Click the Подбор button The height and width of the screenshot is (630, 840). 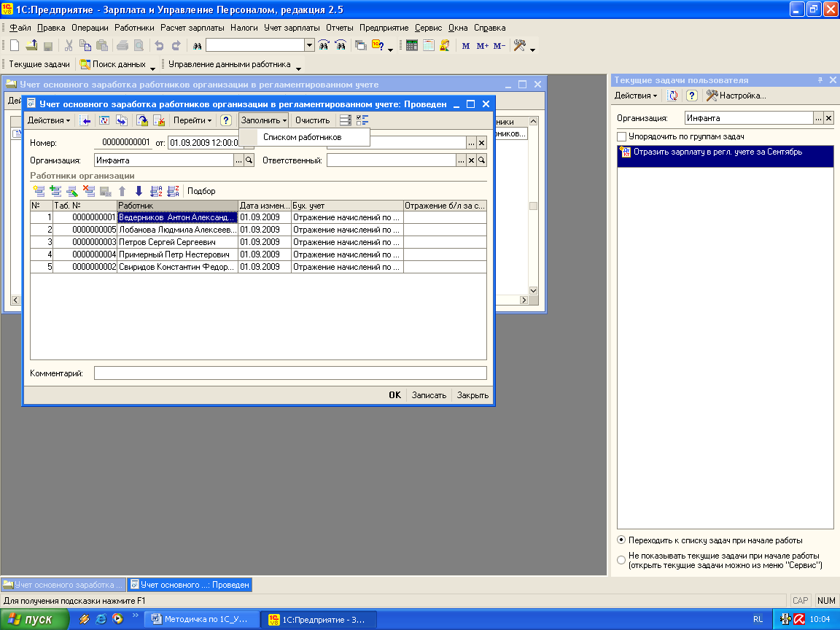tap(201, 191)
